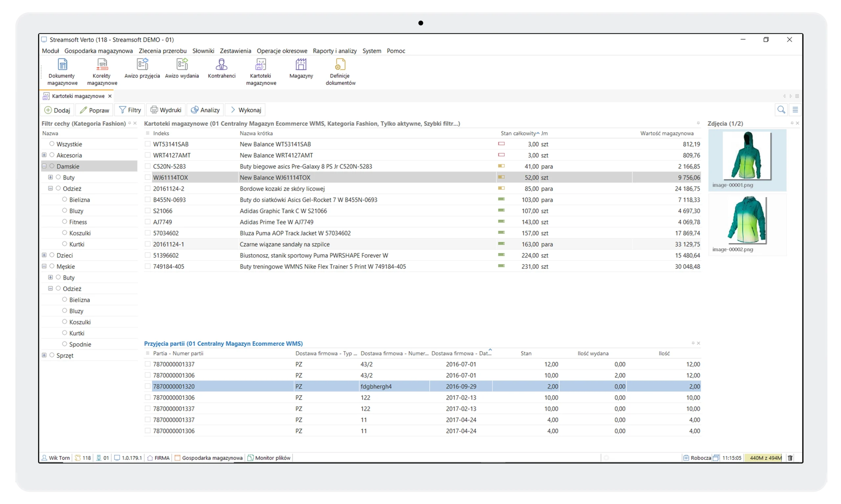Click the Dodaj button
The width and height of the screenshot is (841, 504).
57,110
